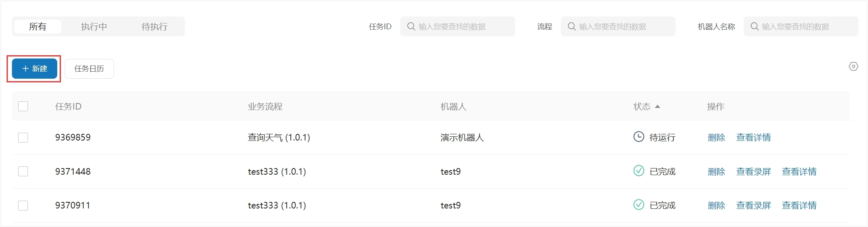868x227 pixels.
Task: Open the column settings hexagon icon
Action: click(854, 66)
